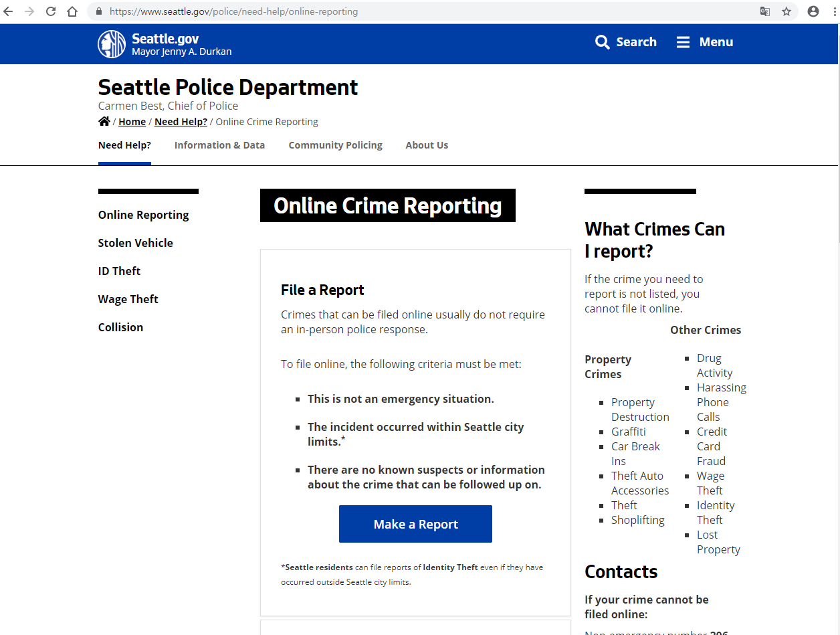Click the Identity Theft list item under Other Crimes
The height and width of the screenshot is (635, 840).
pyautogui.click(x=716, y=513)
